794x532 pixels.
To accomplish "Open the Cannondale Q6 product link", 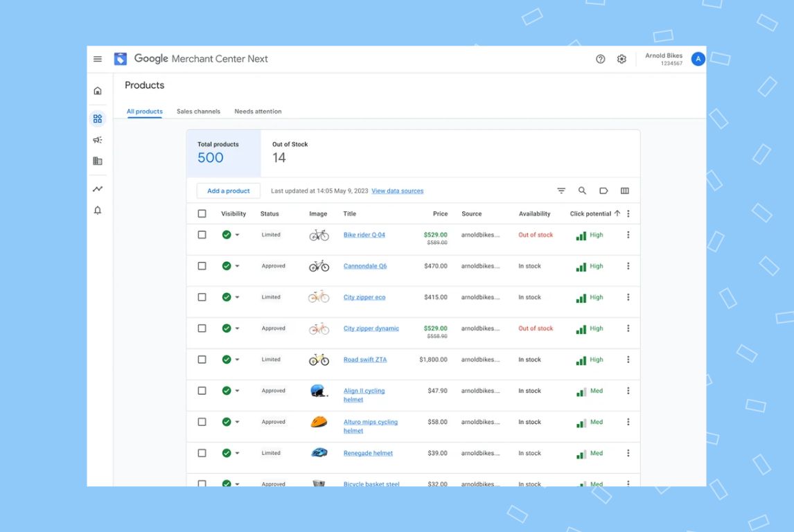I will 365,266.
